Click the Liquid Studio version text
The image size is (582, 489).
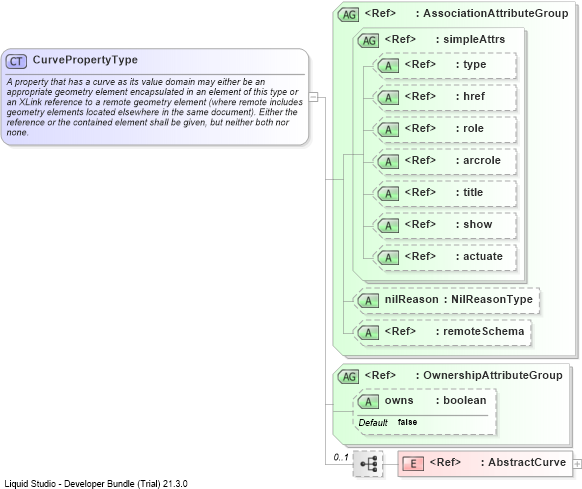96,484
